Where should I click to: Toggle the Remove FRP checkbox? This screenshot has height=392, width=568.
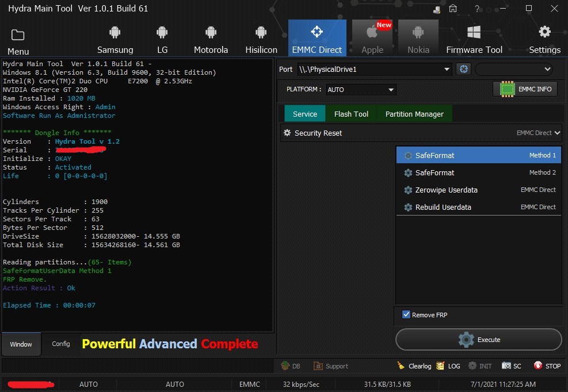pos(406,314)
